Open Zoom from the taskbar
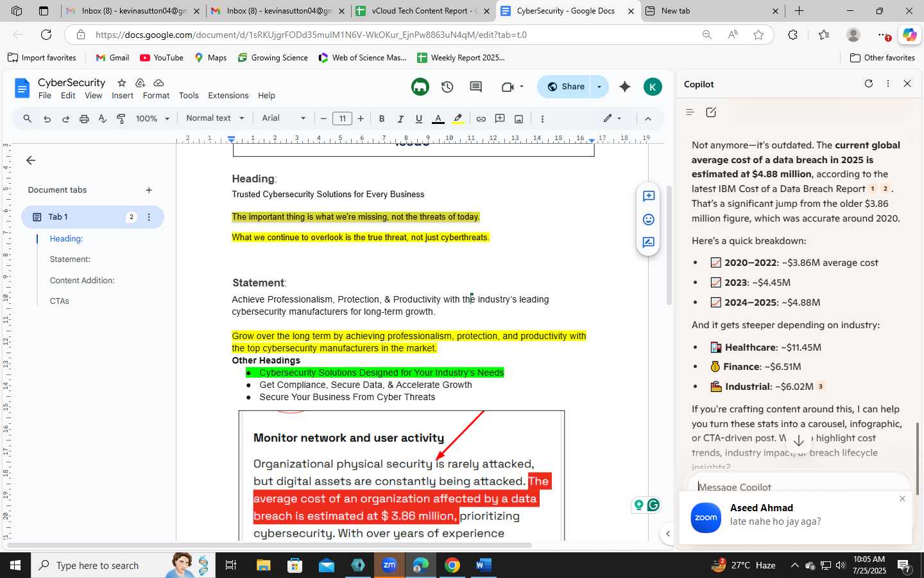The image size is (924, 578). pos(389,565)
